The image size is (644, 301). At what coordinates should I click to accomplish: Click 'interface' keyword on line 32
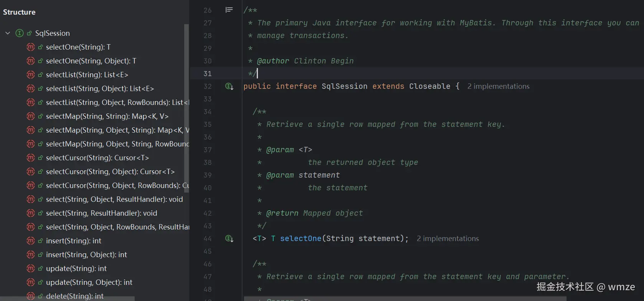[x=296, y=86]
